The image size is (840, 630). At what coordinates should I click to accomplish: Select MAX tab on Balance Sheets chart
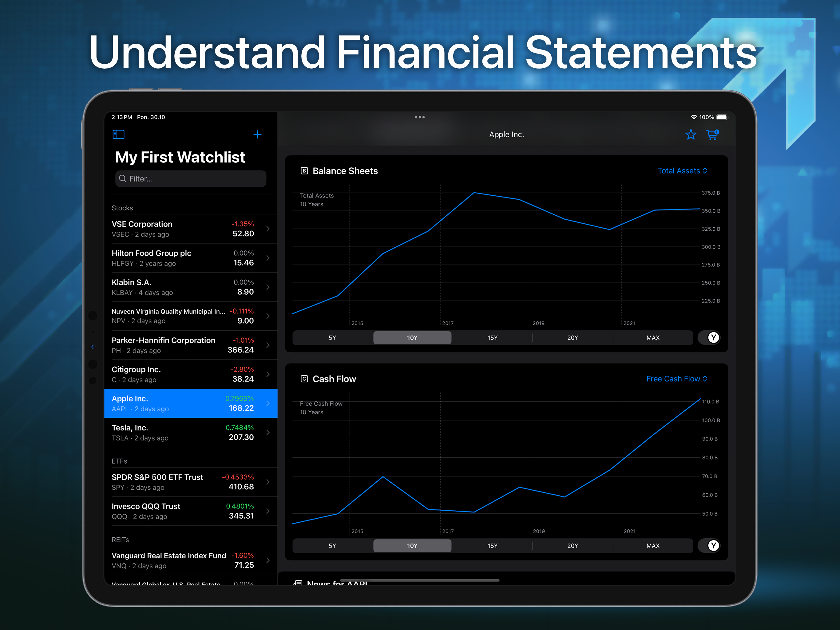click(x=653, y=338)
